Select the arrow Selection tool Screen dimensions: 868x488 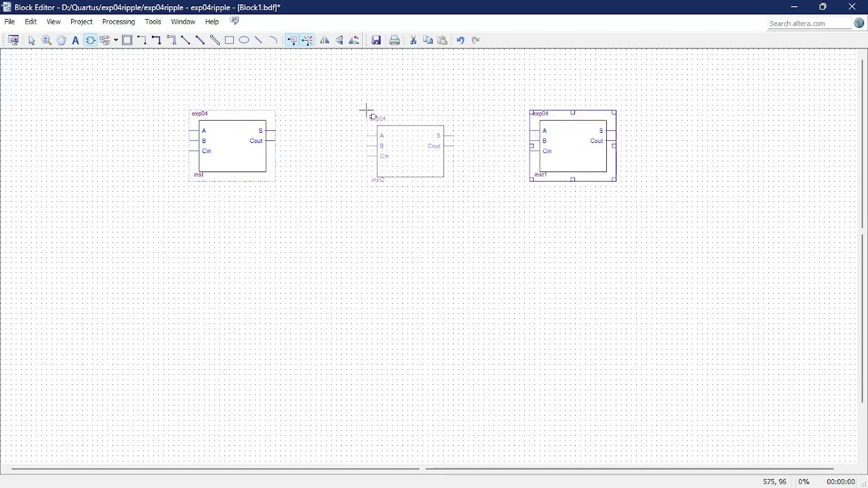pos(31,41)
